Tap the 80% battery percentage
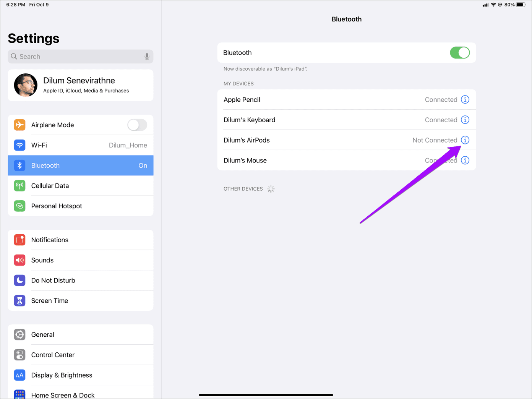532x399 pixels. (509, 5)
